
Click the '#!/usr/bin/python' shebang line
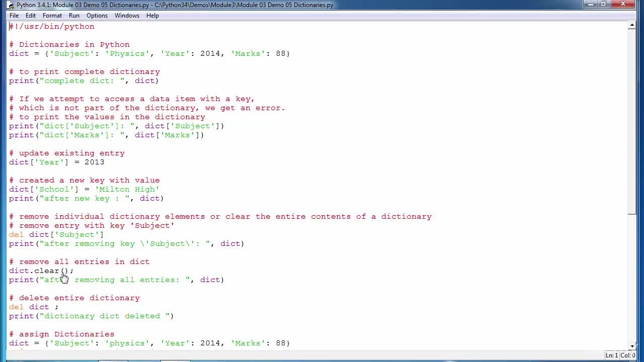[52, 27]
